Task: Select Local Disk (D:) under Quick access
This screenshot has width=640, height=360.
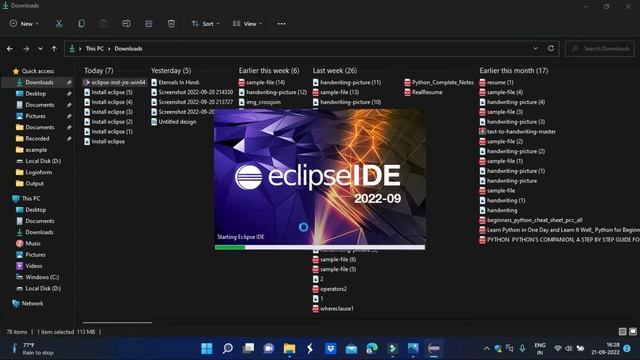Action: (43, 161)
